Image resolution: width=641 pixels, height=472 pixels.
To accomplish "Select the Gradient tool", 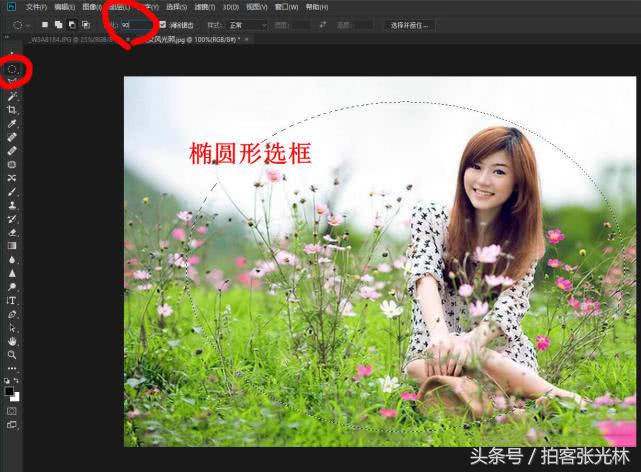I will pos(12,246).
